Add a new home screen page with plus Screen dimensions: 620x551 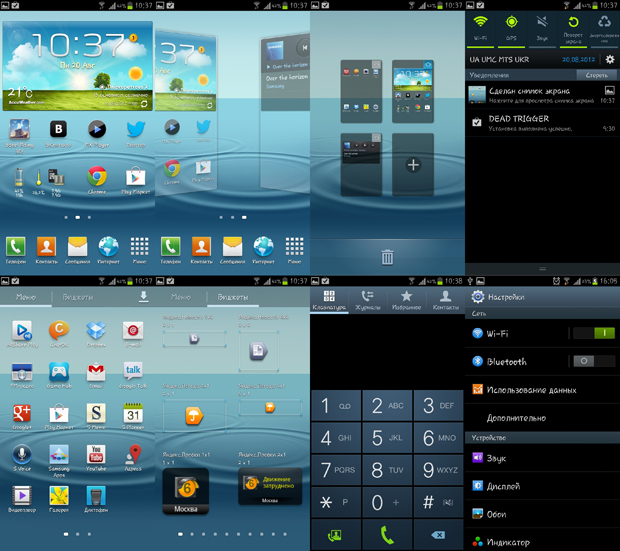click(x=413, y=165)
